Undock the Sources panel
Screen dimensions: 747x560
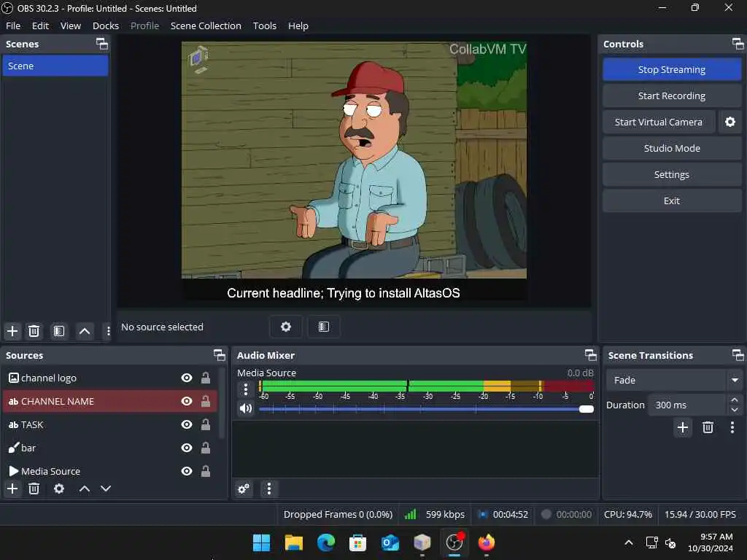[x=219, y=355]
